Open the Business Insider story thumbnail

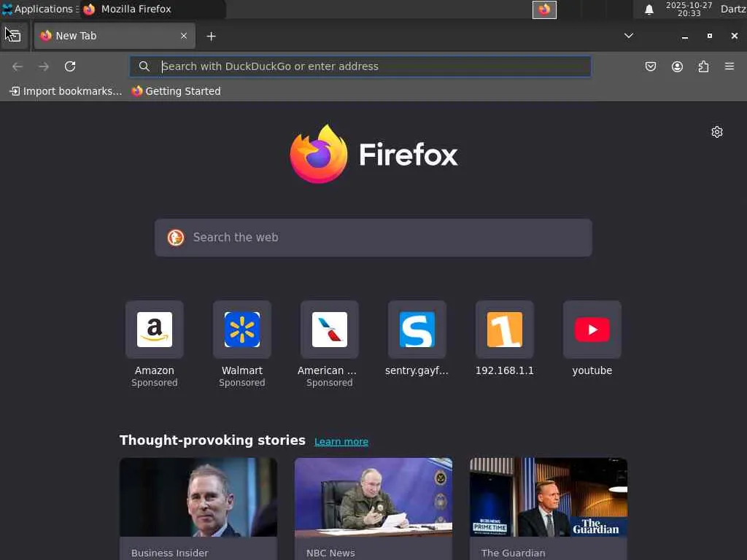click(198, 497)
